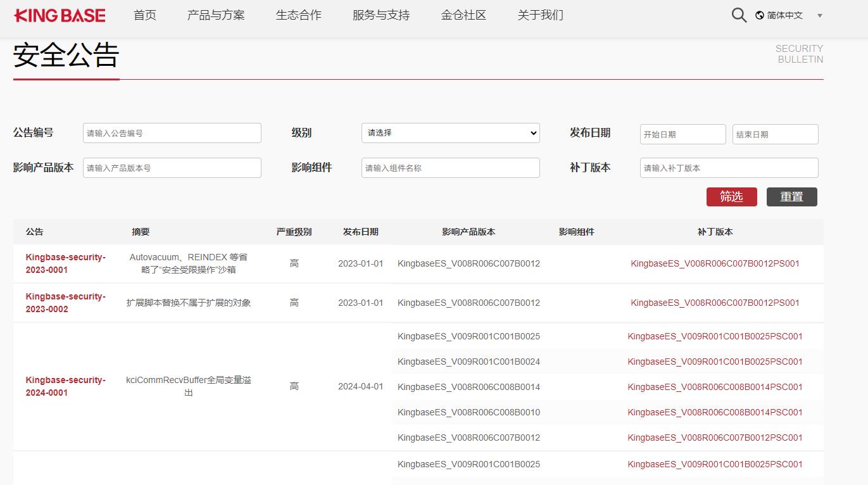Click the 影响产品版本 column header
Viewport: 868px width, 485px height.
(x=469, y=232)
